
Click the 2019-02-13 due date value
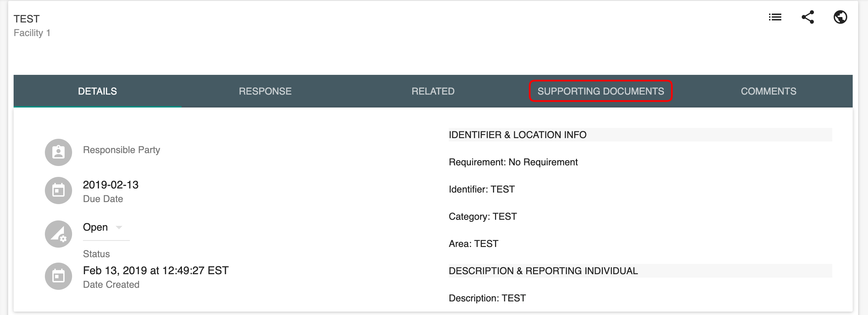tap(110, 185)
